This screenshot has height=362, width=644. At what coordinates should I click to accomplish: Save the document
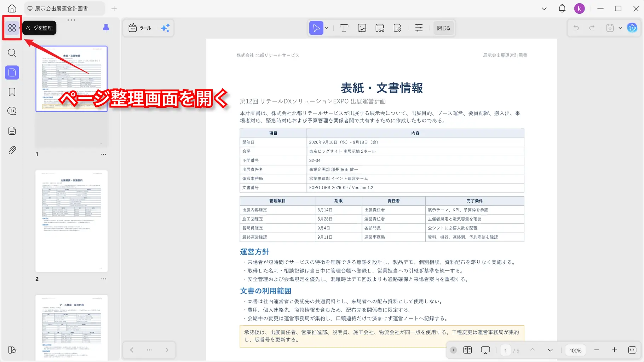coord(610,28)
